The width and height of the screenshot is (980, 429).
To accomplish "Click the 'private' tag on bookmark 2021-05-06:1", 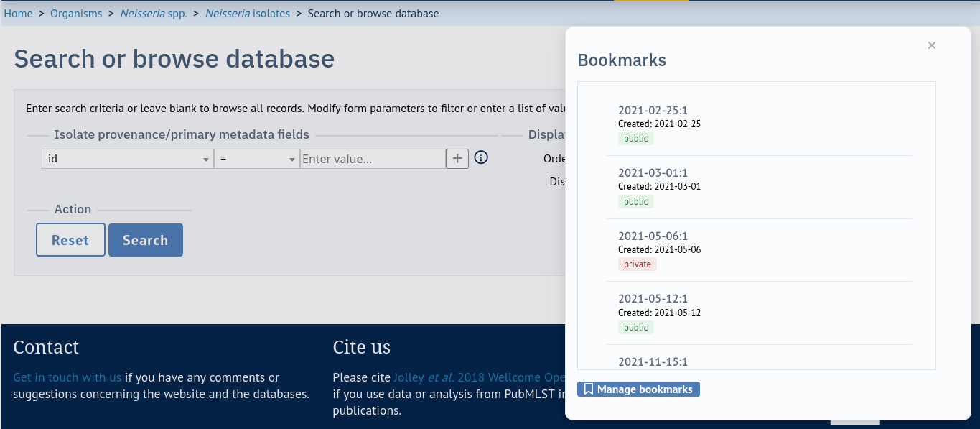I will [x=638, y=264].
